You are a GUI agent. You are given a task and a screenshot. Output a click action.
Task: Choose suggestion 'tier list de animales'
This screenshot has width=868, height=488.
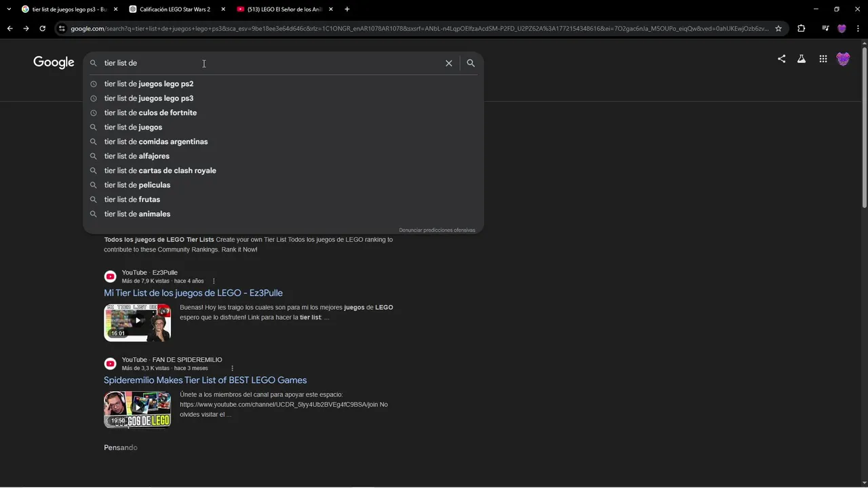pyautogui.click(x=283, y=214)
